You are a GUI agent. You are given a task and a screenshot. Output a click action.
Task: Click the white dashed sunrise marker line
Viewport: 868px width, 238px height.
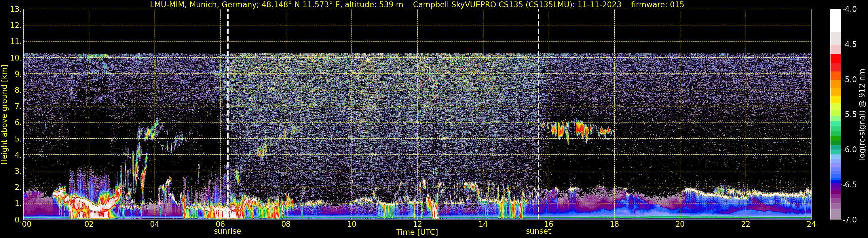coord(228,114)
